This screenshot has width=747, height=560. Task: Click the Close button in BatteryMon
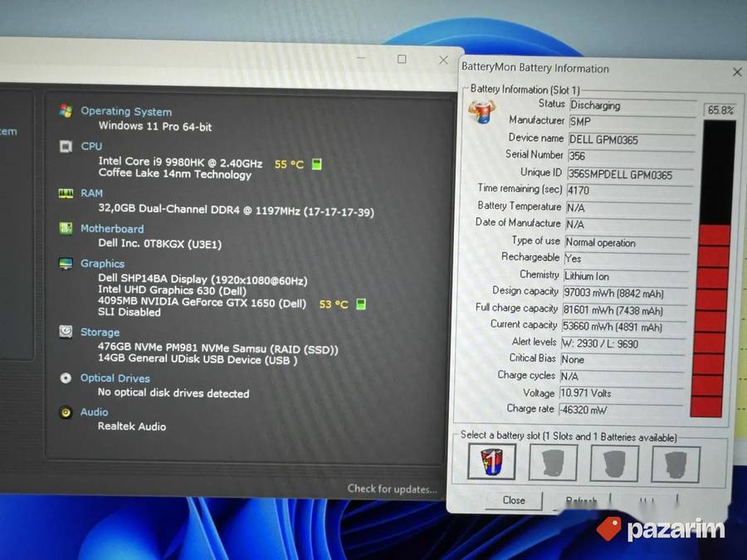tap(514, 500)
